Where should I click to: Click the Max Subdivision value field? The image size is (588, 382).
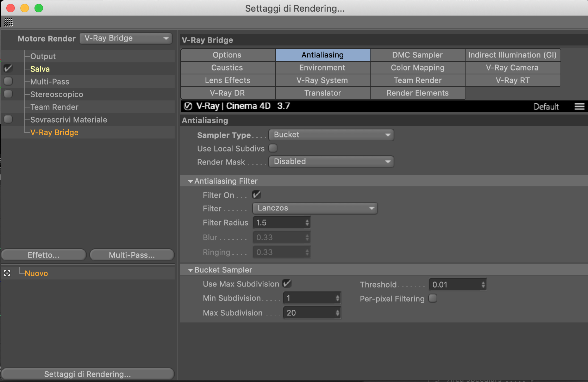(309, 313)
